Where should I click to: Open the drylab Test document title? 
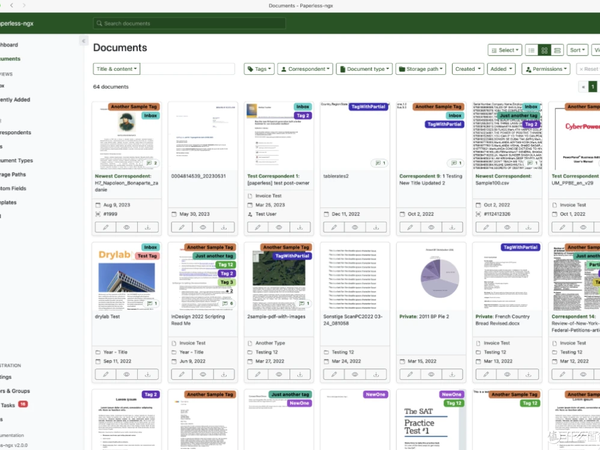click(x=108, y=316)
